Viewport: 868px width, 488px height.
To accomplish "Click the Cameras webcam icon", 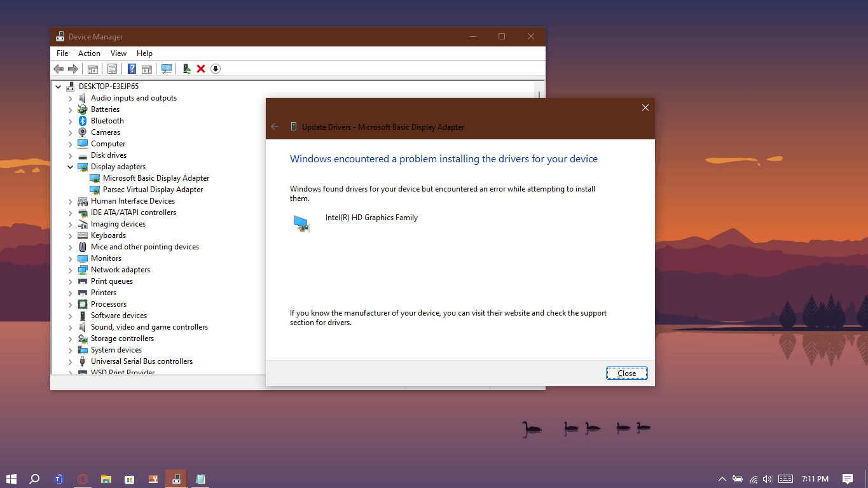I will coord(83,132).
